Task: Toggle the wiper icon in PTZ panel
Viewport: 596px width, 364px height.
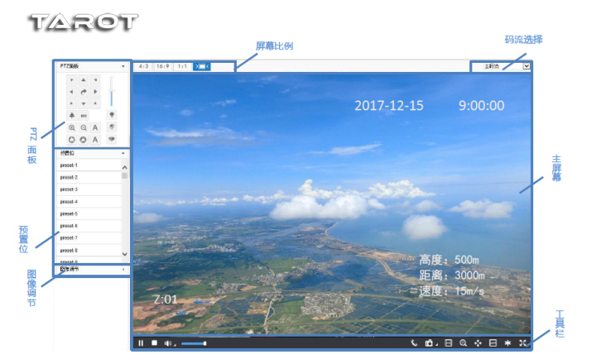Action: (112, 127)
